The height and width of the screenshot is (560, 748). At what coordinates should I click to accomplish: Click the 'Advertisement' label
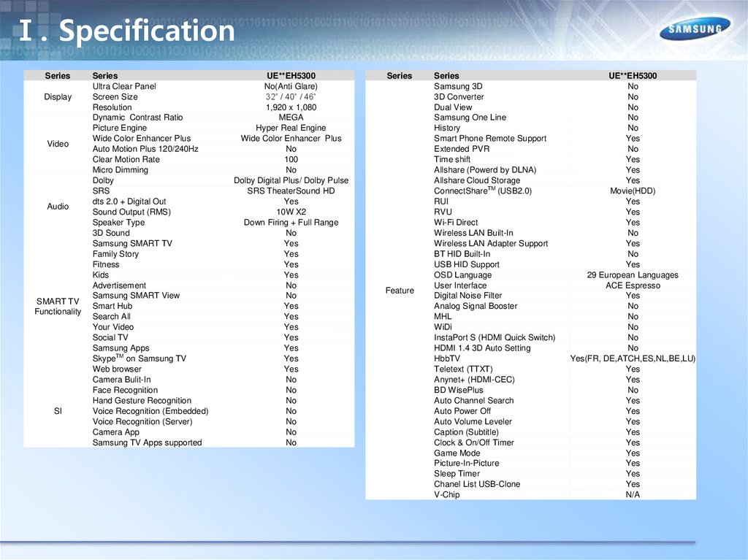coord(119,285)
